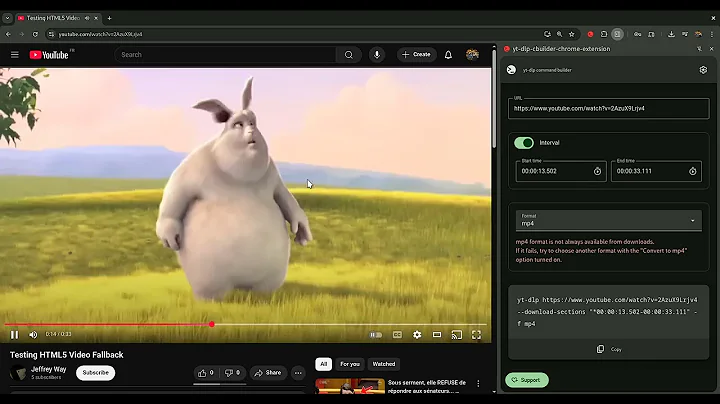Set start time from current video time
Viewport: 720px width, 404px height.
[x=597, y=171]
